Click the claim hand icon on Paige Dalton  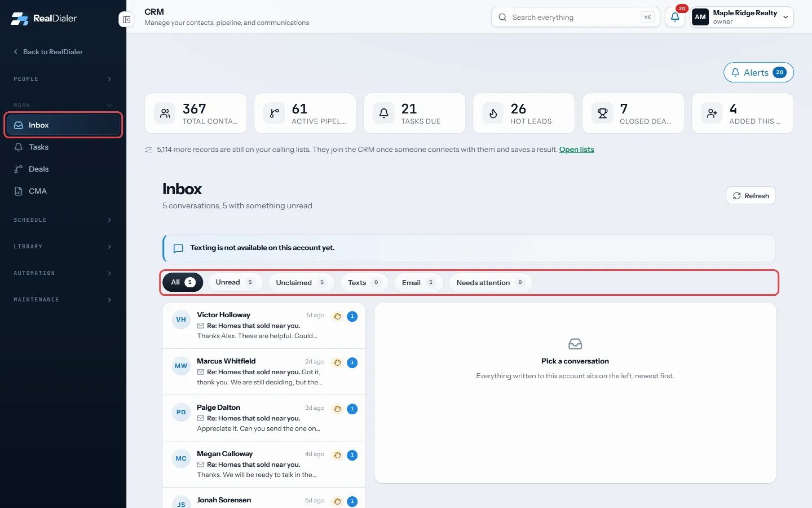337,409
